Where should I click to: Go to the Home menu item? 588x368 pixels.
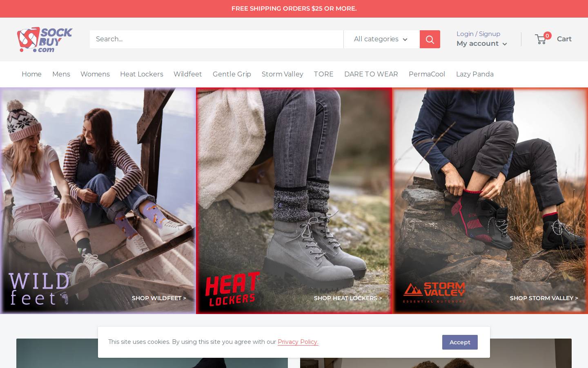(31, 74)
